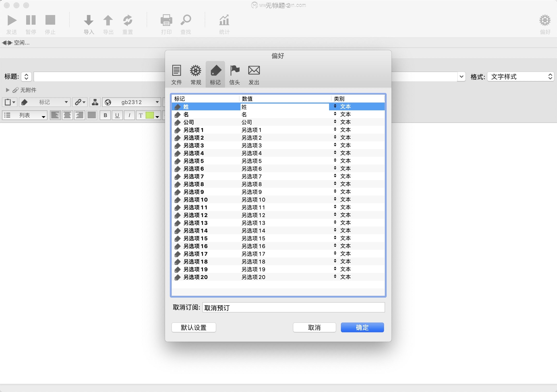Toggle italic text style
557x392 pixels.
point(129,115)
